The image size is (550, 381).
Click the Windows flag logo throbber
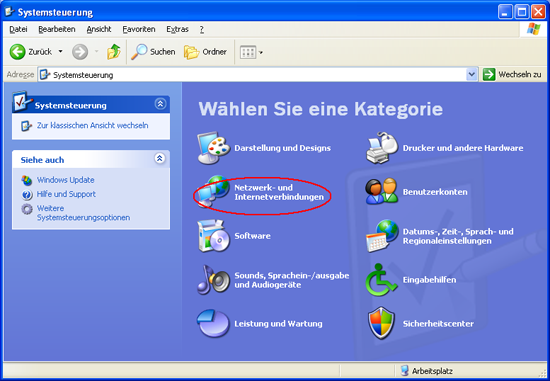534,29
